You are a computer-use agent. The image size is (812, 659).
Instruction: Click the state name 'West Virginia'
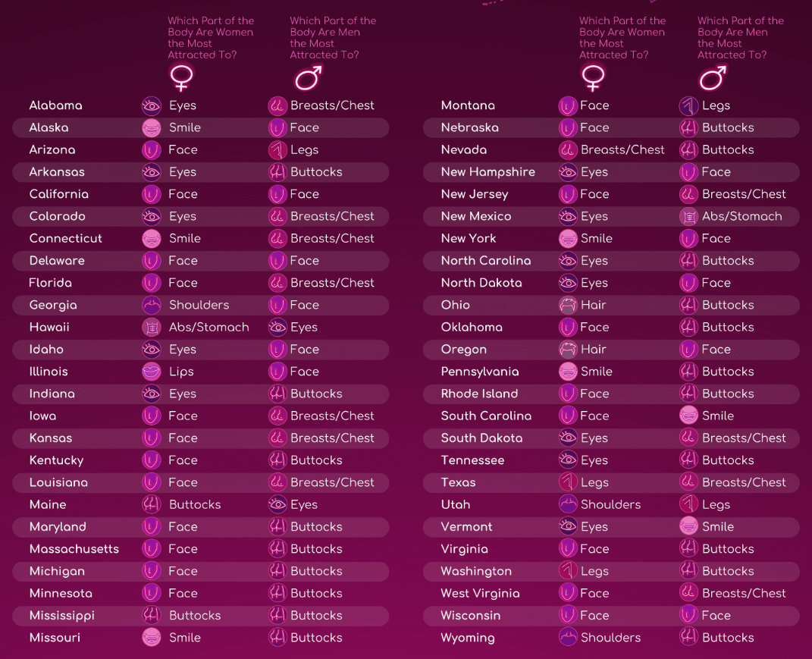480,594
